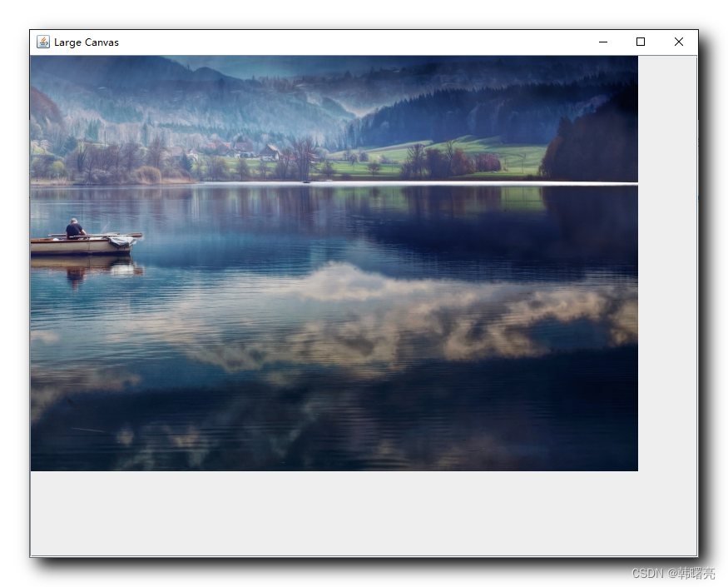This screenshot has width=728, height=587.
Task: Click the Java icon in the title bar
Action: click(x=43, y=42)
